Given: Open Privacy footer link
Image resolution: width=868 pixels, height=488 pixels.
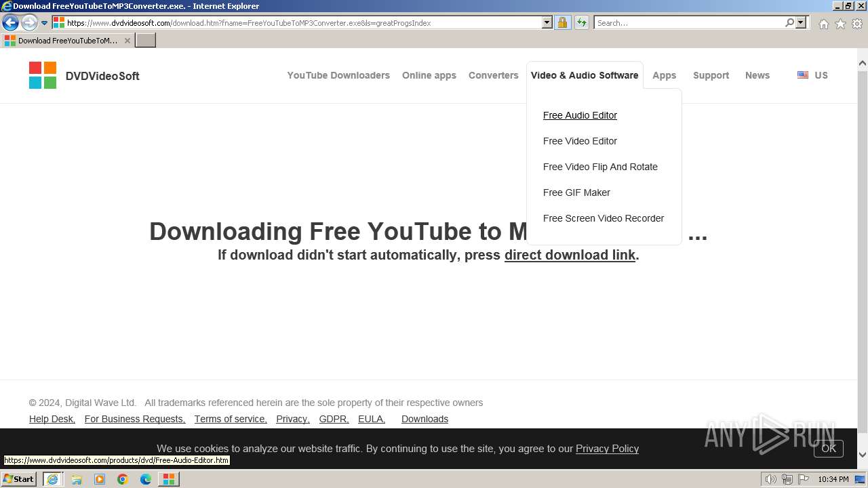Looking at the screenshot, I should pos(293,419).
